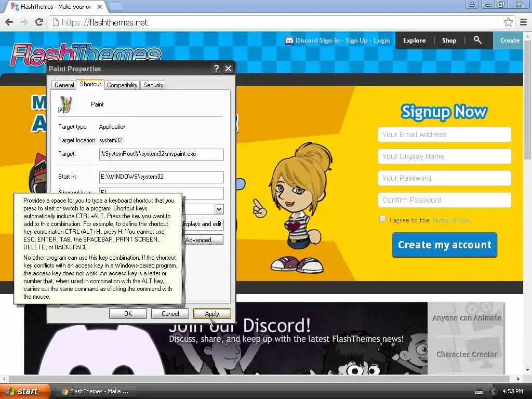Click the Confirm Password field

tap(445, 200)
